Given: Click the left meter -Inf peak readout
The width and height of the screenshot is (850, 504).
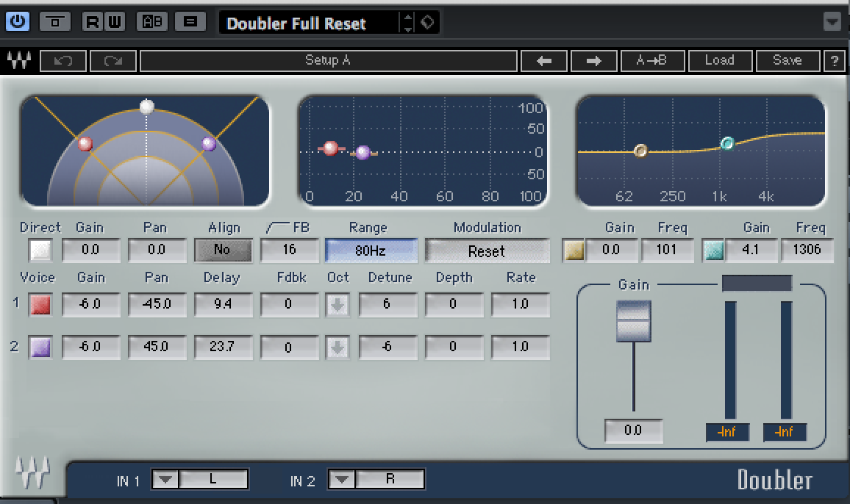Looking at the screenshot, I should click(727, 432).
